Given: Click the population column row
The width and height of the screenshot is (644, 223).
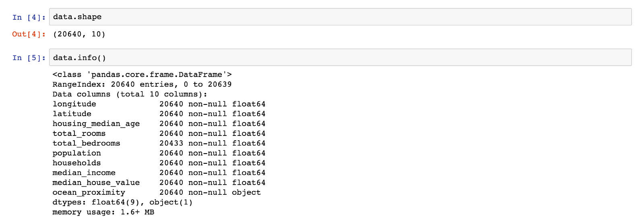Looking at the screenshot, I should [x=159, y=153].
